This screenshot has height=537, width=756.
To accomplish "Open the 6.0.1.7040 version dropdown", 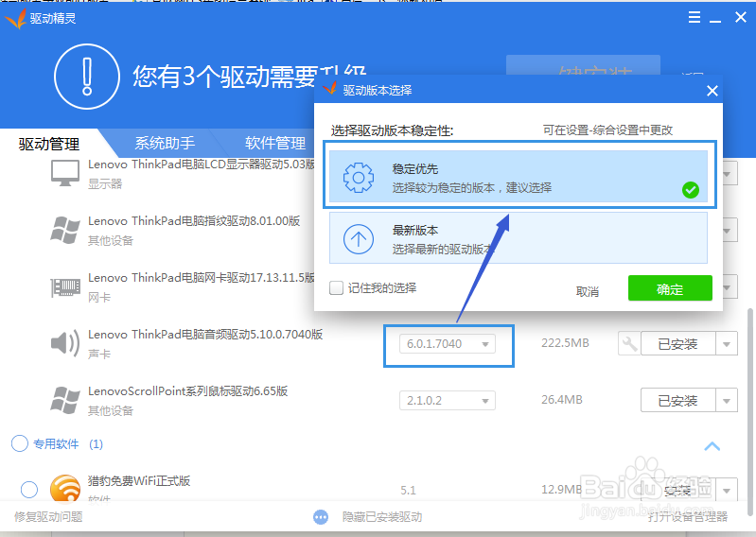I will pos(448,344).
